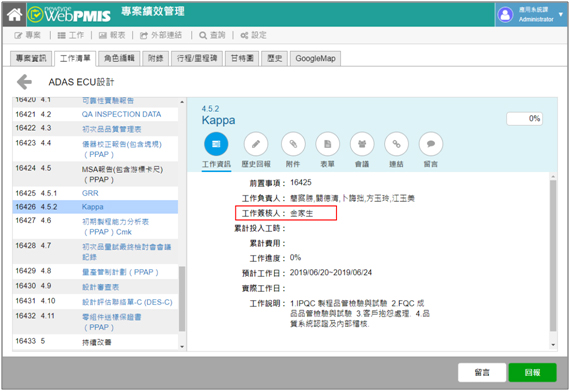The height and width of the screenshot is (391, 570).
Task: Click the 留言 button at bottom
Action: 482,372
